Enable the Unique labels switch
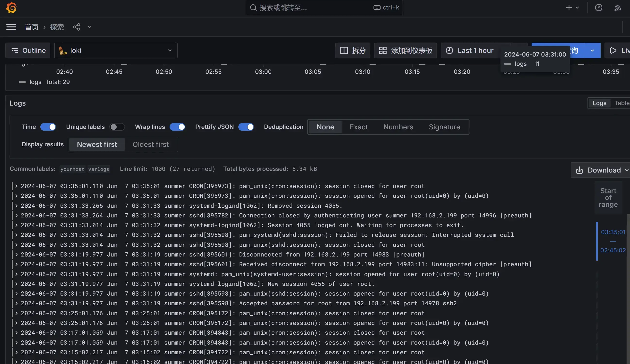This screenshot has width=630, height=364. pos(117,127)
